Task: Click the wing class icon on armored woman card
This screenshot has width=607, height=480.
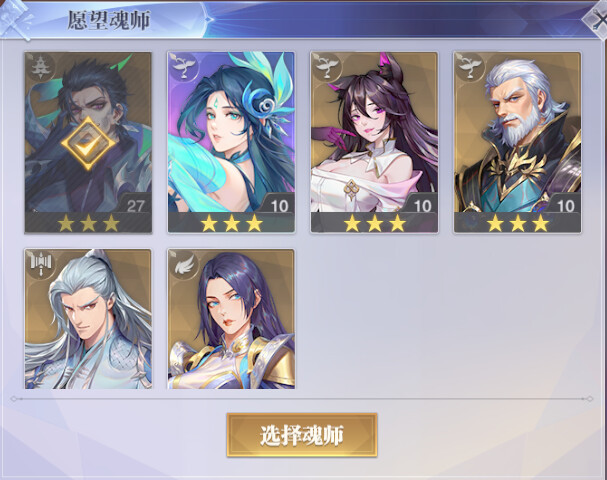Action: (x=184, y=264)
